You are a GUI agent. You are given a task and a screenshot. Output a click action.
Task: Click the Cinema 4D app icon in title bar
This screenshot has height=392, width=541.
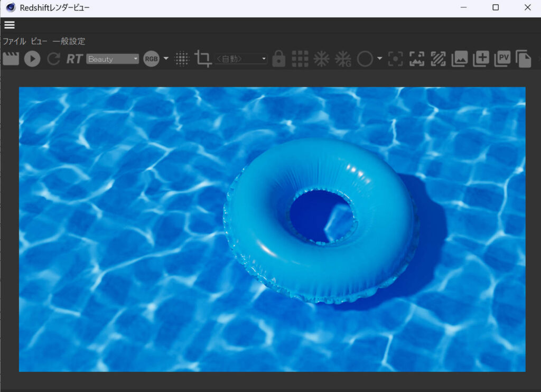point(11,7)
